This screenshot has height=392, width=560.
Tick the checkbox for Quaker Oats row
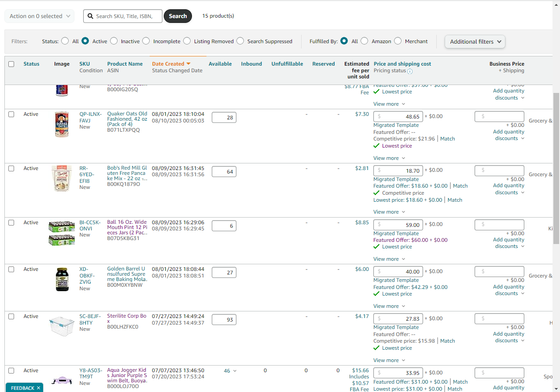coord(11,114)
